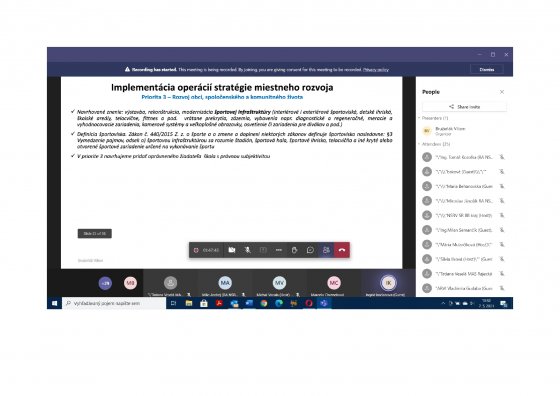Viewport: 560px width, 396px height.
Task: Open More actions ellipsis in meeting toolbar
Action: 279,250
